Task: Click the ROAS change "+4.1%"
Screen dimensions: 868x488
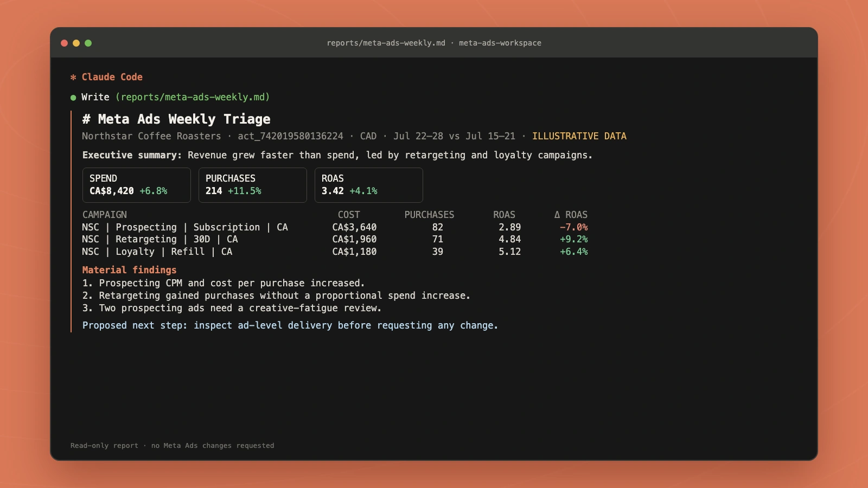Action: point(363,191)
